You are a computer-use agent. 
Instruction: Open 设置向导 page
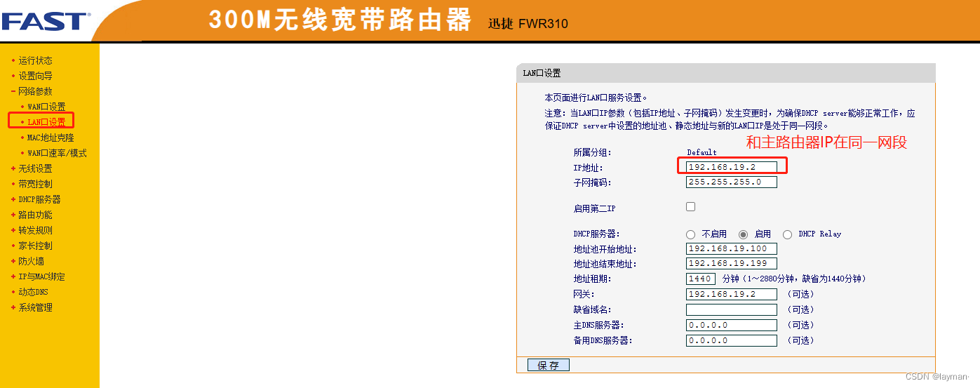tap(35, 76)
